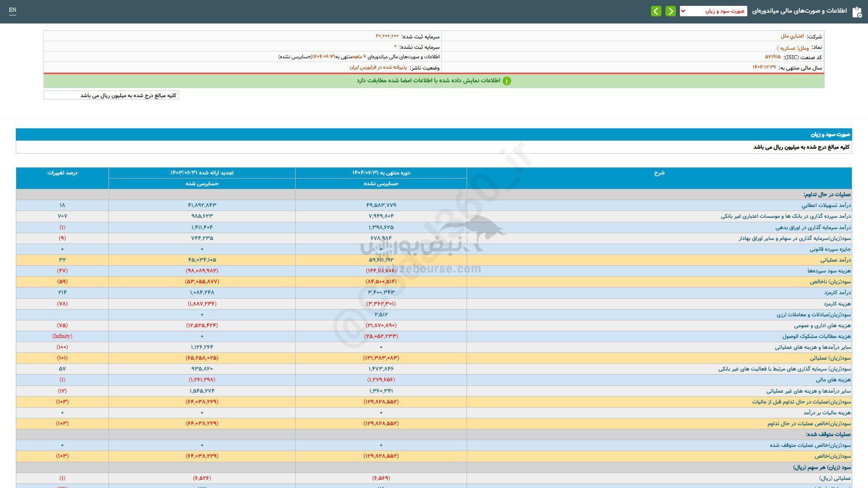868x488 pixels.
Task: Select the درآمد تسهیلات اعطایی row label
Action: 826,205
